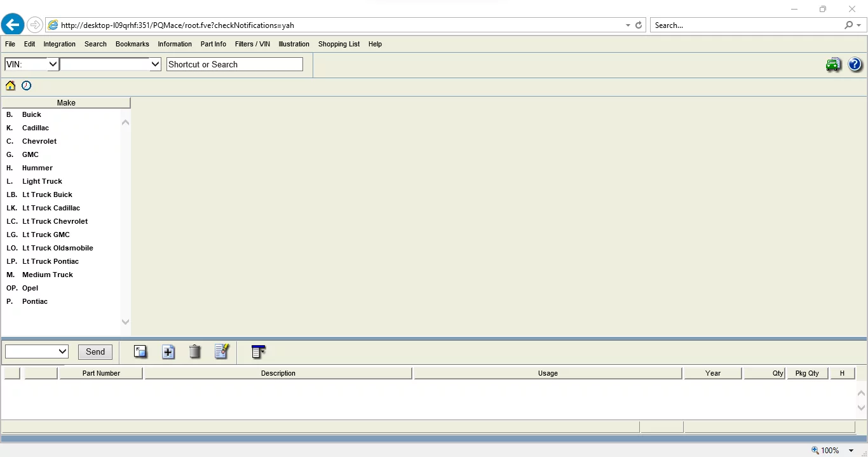868x457 pixels.
Task: Click the trash can delete icon
Action: coord(195,351)
